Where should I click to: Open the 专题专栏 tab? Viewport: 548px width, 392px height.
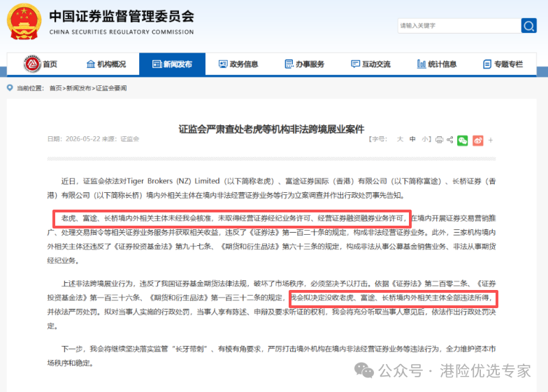point(503,64)
